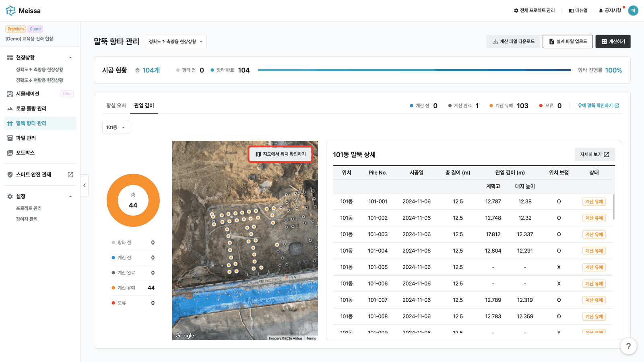Collapse the sidebar with the chevron handle
Screen dimensions: 644x362
pyautogui.click(x=85, y=185)
